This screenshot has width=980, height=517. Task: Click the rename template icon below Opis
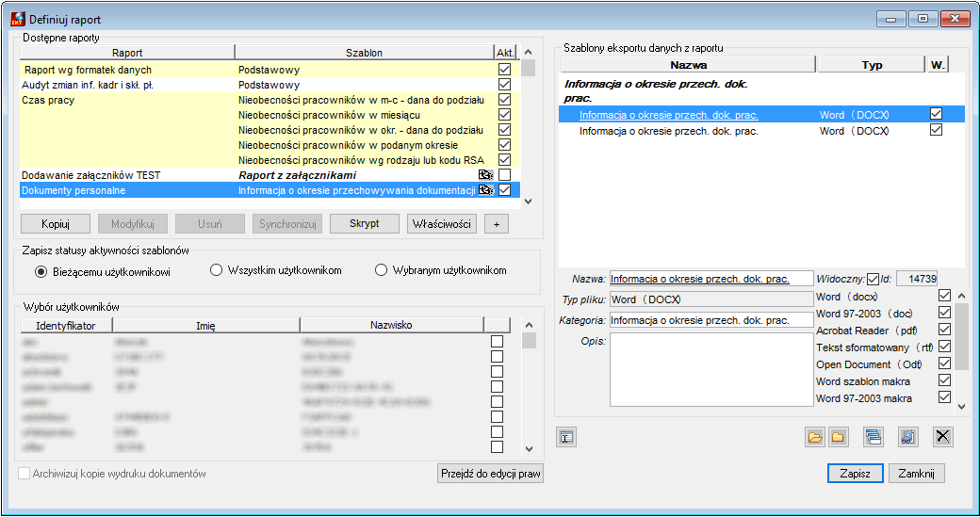click(x=566, y=437)
